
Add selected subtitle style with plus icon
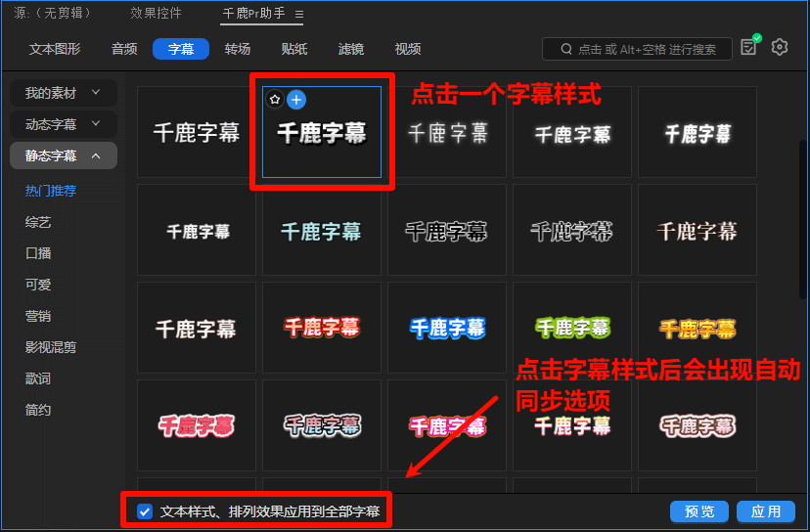pos(296,100)
